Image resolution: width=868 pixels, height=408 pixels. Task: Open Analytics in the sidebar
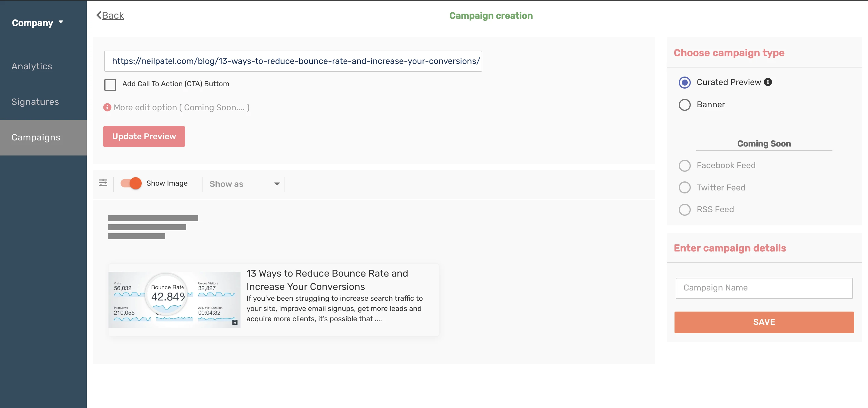32,66
